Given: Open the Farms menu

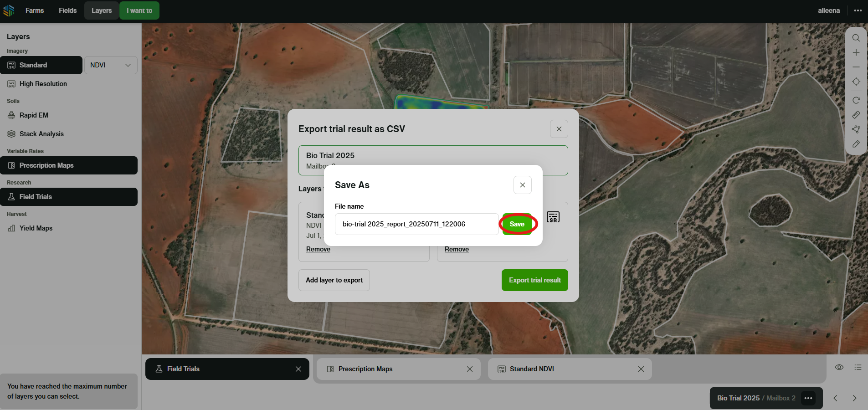Looking at the screenshot, I should pos(35,10).
